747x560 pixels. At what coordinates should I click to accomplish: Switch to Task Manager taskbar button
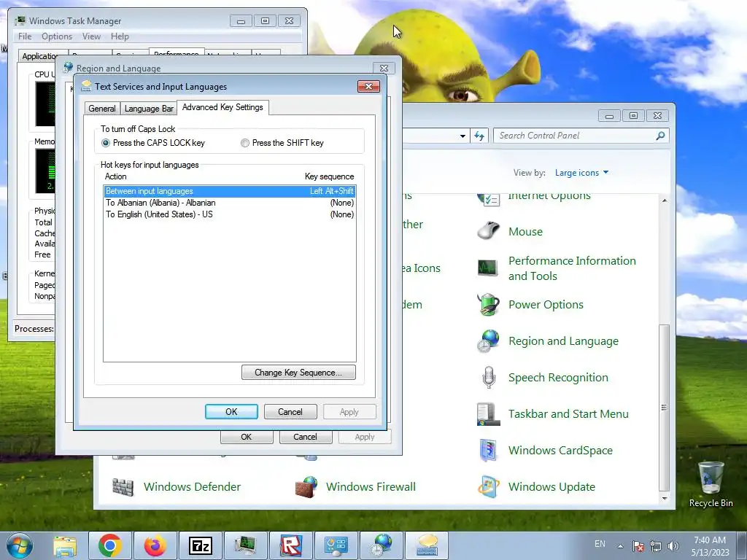[246, 545]
